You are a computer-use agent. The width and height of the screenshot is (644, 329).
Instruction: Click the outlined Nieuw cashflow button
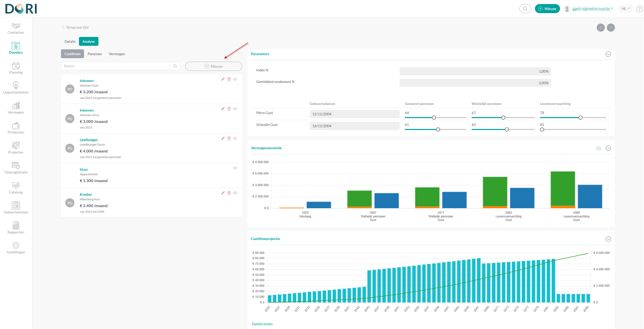[x=213, y=66]
